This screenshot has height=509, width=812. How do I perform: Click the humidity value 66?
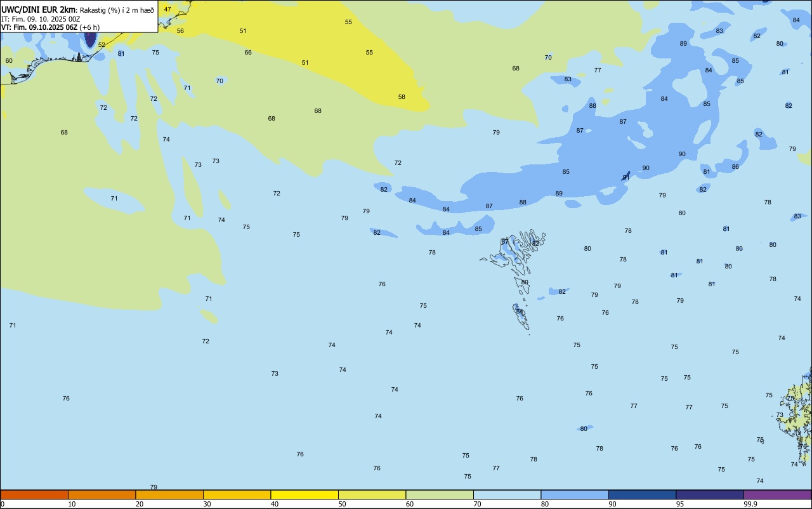point(248,53)
